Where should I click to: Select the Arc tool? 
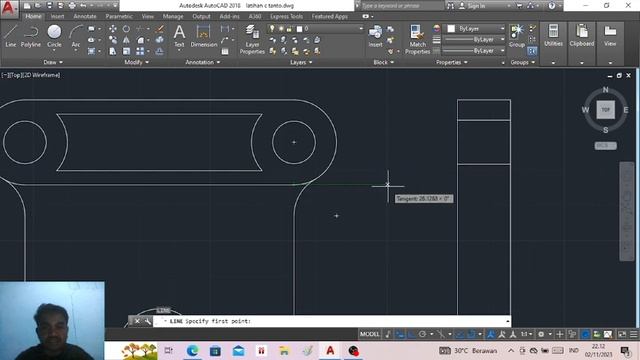tap(76, 36)
